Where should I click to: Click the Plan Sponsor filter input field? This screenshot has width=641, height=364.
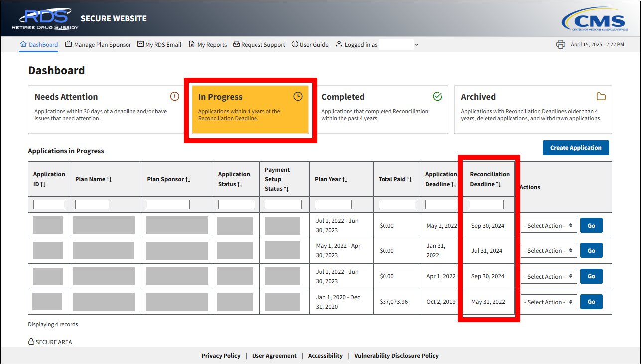coord(168,205)
